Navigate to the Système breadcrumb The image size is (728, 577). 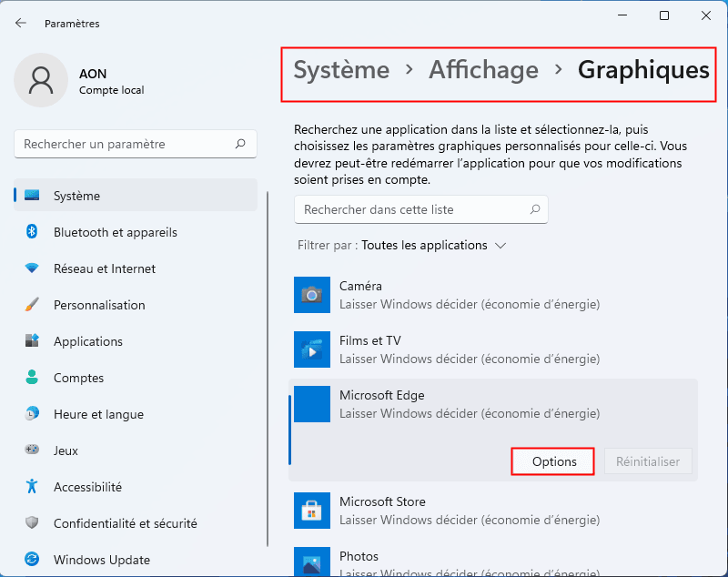341,70
